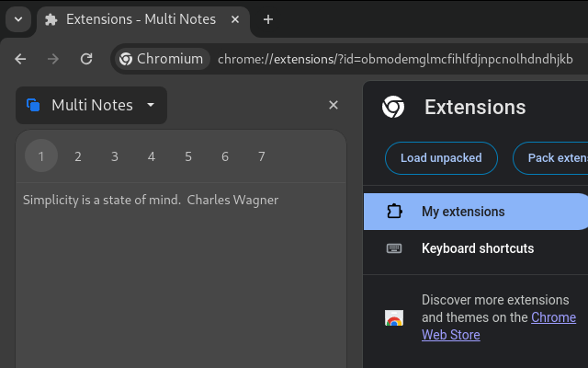Open Keyboard shortcuts section
Screen dimensions: 588x368
coord(476,248)
